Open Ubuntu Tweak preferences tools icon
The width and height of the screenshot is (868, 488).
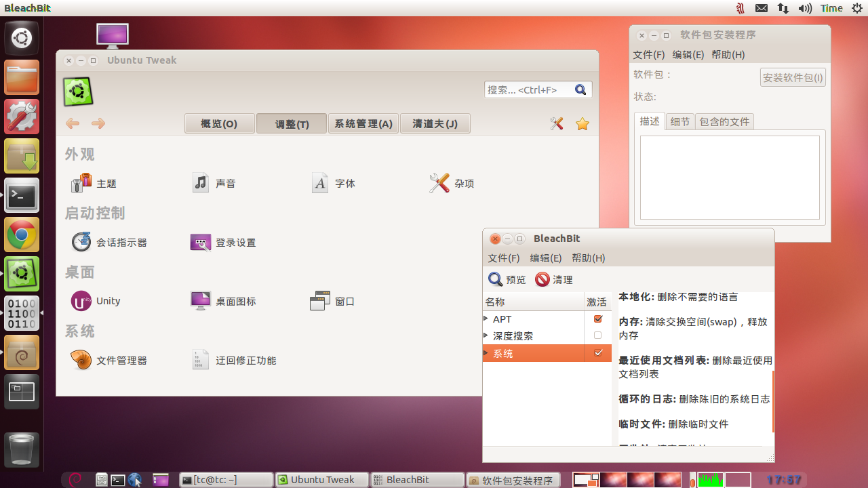point(557,123)
